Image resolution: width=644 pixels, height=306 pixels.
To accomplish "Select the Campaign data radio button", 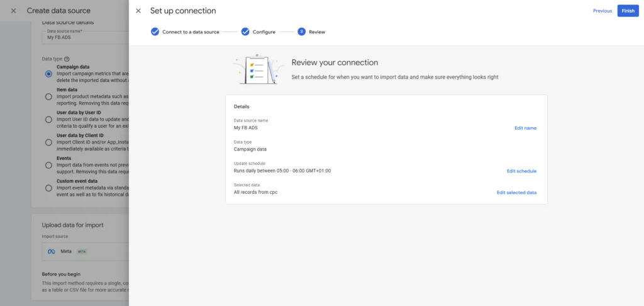I will [48, 74].
